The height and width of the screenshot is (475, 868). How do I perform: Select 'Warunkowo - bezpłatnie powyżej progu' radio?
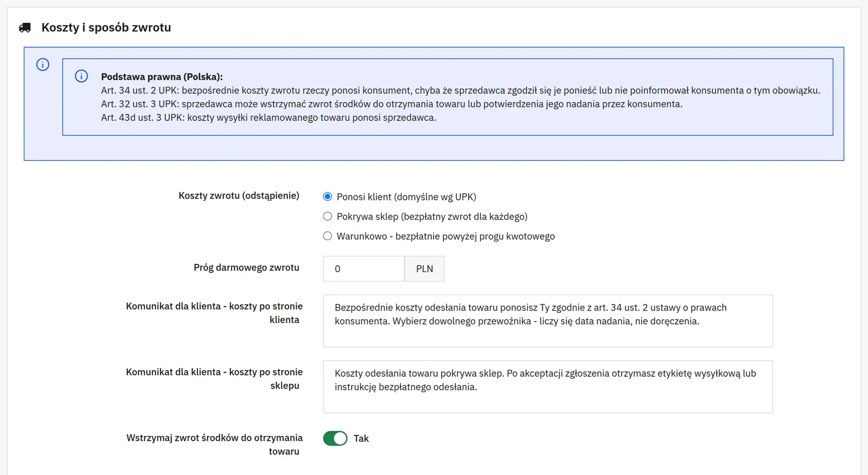click(x=328, y=236)
